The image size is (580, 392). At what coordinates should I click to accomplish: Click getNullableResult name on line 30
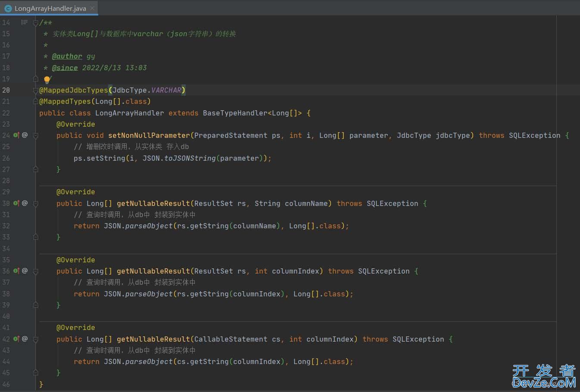pyautogui.click(x=153, y=203)
